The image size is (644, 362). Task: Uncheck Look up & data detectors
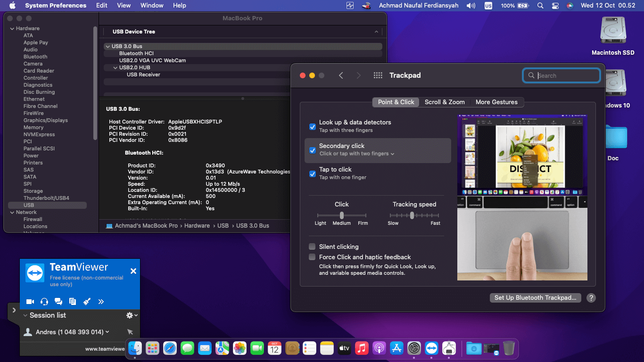click(x=312, y=127)
